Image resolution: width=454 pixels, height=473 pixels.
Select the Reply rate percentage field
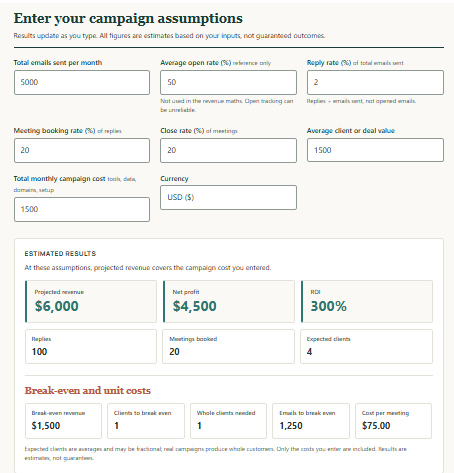[x=375, y=82]
